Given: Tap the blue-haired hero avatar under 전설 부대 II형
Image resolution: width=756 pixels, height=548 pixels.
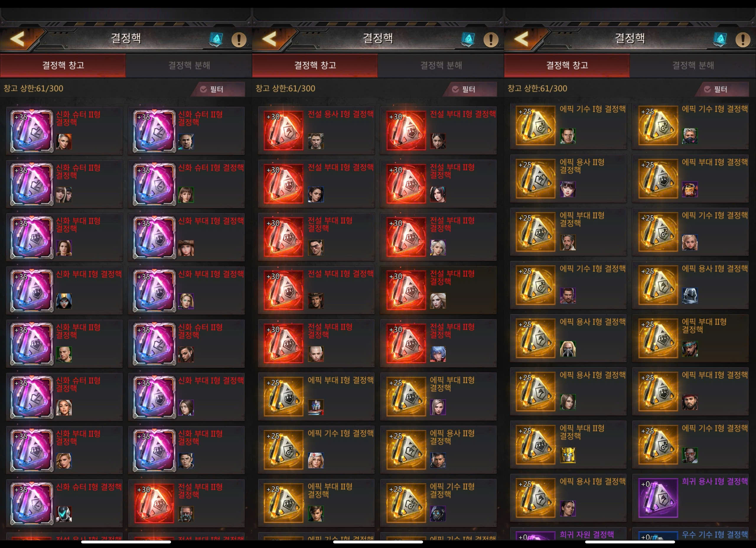Looking at the screenshot, I should tap(438, 354).
